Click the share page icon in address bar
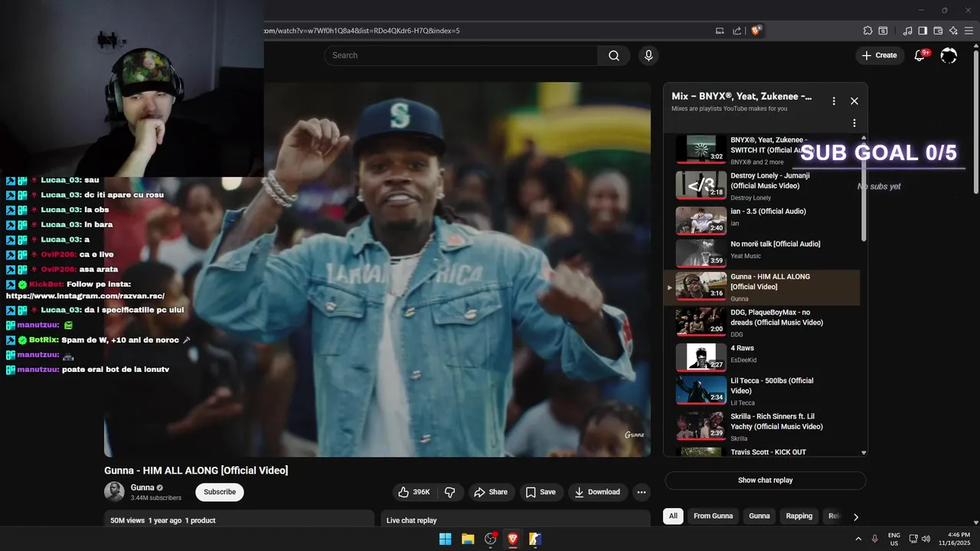Screen dimensions: 980x551 [x=737, y=31]
